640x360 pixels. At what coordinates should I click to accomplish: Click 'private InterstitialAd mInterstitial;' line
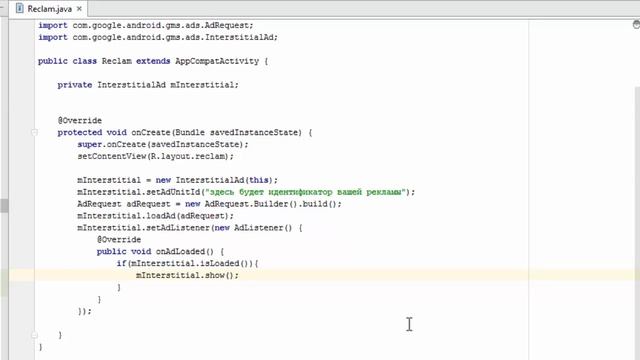148,85
